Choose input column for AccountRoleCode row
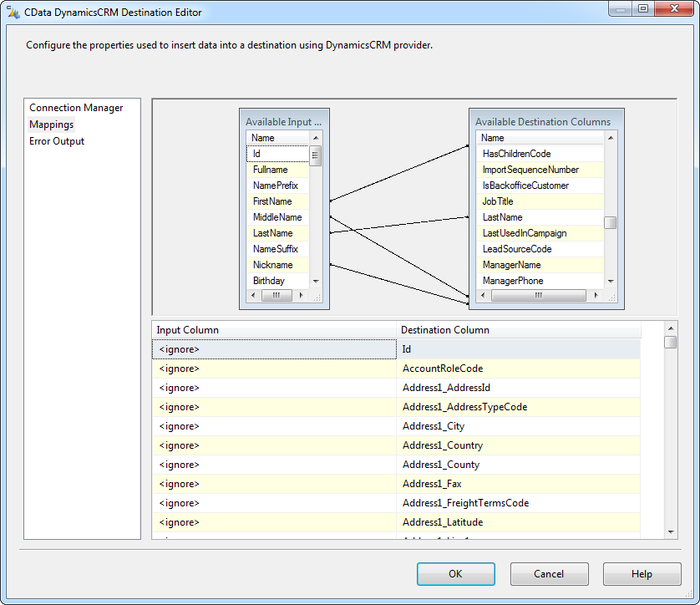Viewport: 700px width, 605px height. pyautogui.click(x=274, y=369)
